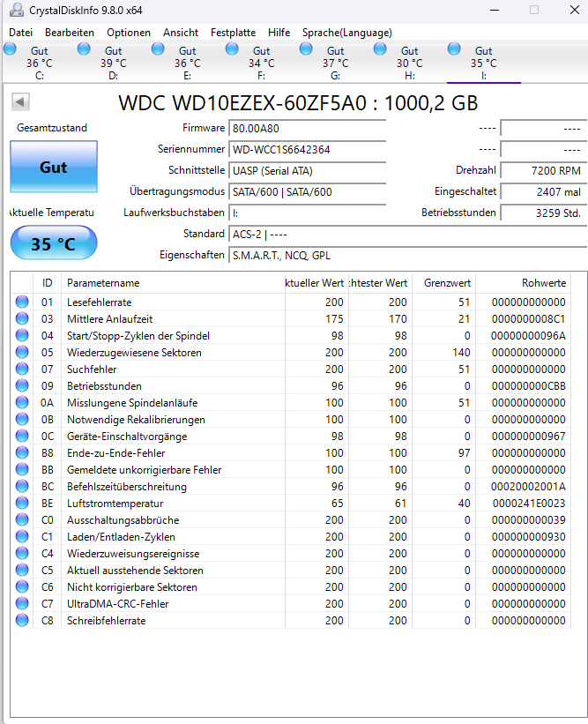
Task: Open the Datei menu
Action: coord(21,33)
